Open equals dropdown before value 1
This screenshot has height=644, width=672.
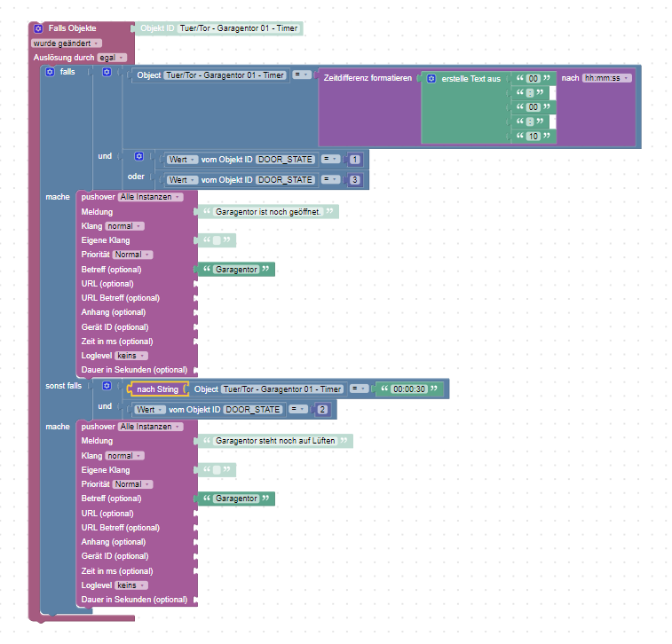331,160
